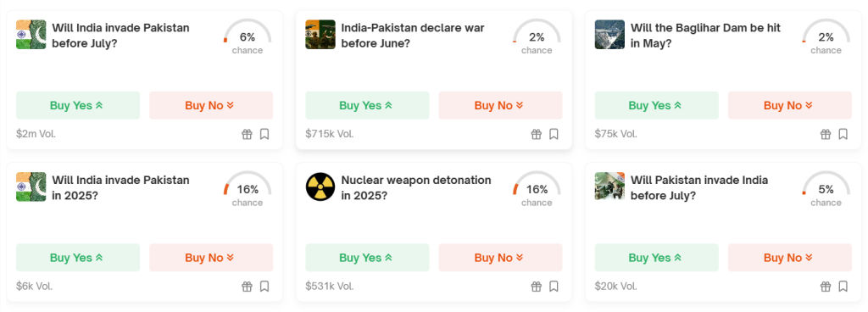Image resolution: width=868 pixels, height=312 pixels.
Task: Click gift icon on Baglihar Dam market
Action: click(x=826, y=134)
